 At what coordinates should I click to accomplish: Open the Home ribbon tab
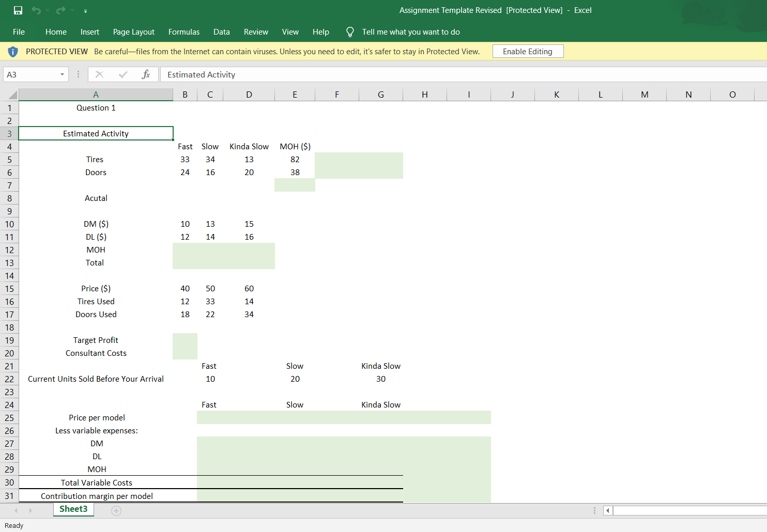(56, 32)
